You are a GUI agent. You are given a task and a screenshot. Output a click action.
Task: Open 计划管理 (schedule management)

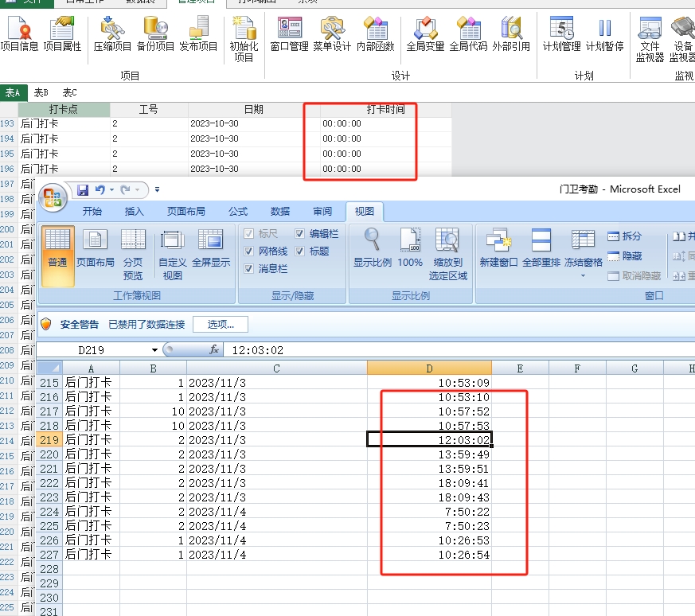click(561, 36)
